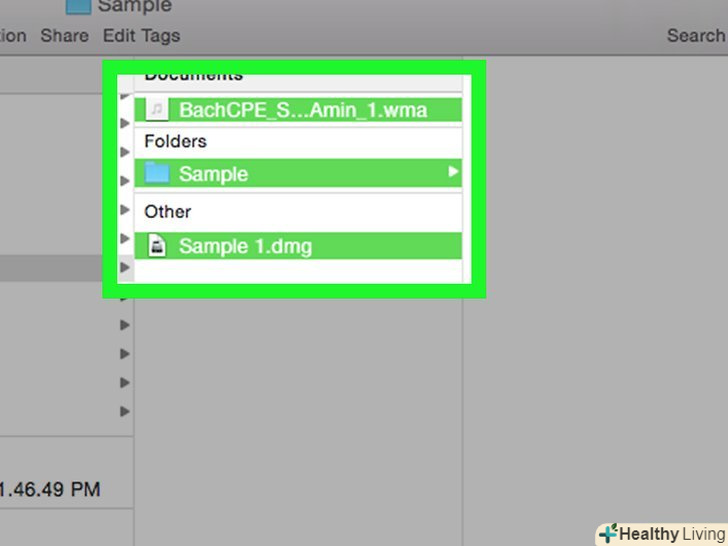Click the bottommost arrow in the left column
This screenshot has width=728, height=546.
124,411
